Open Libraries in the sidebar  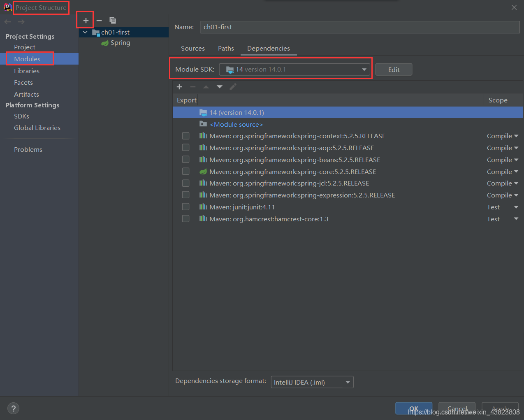(x=27, y=71)
